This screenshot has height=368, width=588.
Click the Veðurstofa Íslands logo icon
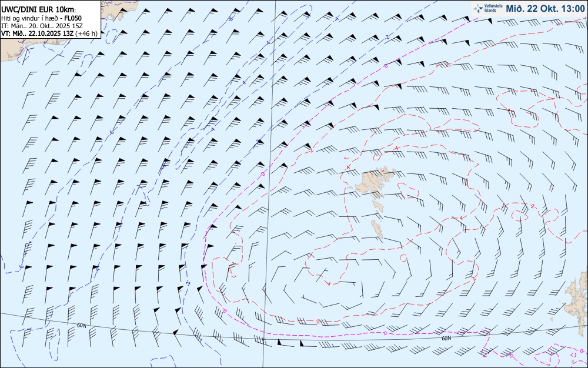[477, 9]
